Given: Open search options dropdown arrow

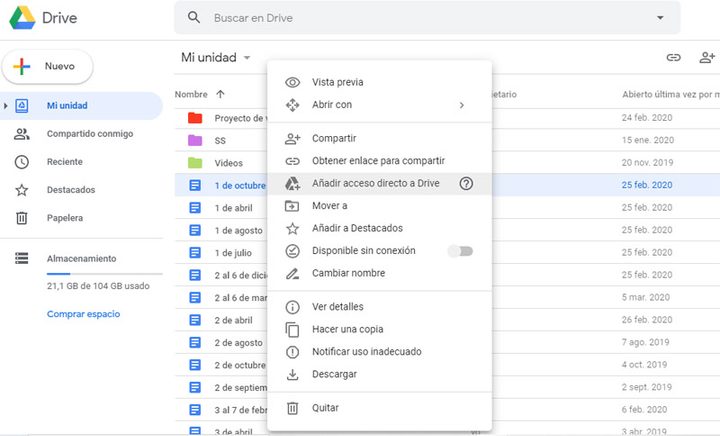Looking at the screenshot, I should point(660,18).
